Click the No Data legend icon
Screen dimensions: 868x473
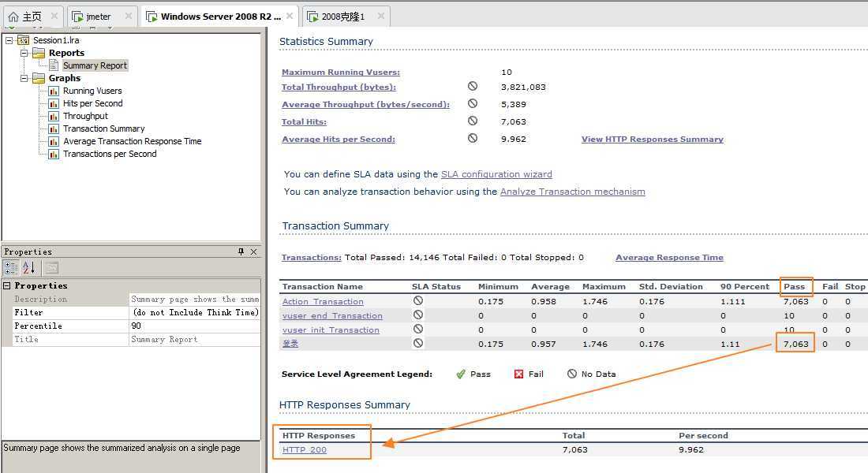(x=572, y=374)
